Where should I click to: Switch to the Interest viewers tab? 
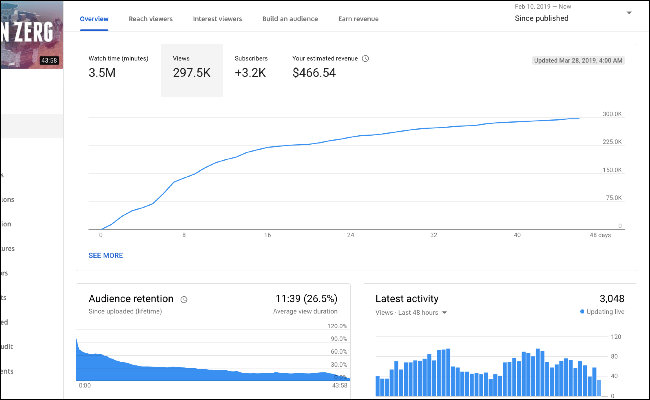pyautogui.click(x=217, y=19)
